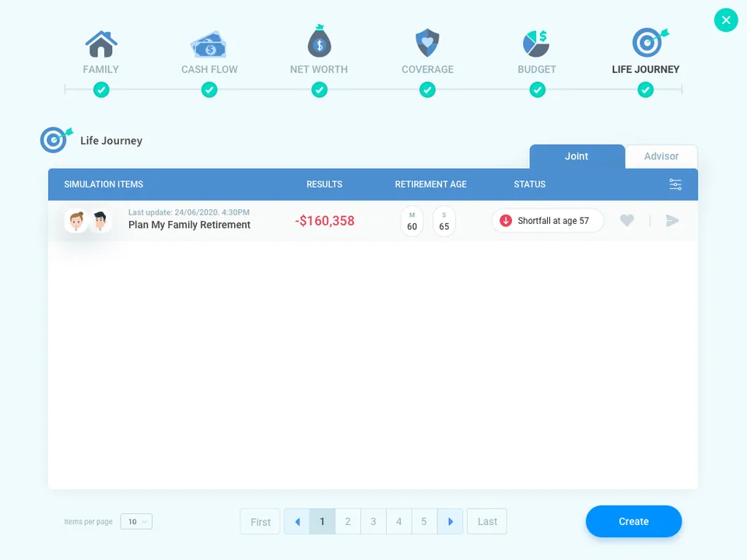The width and height of the screenshot is (747, 560).
Task: Select the NET WORTH step label
Action: [x=319, y=69]
